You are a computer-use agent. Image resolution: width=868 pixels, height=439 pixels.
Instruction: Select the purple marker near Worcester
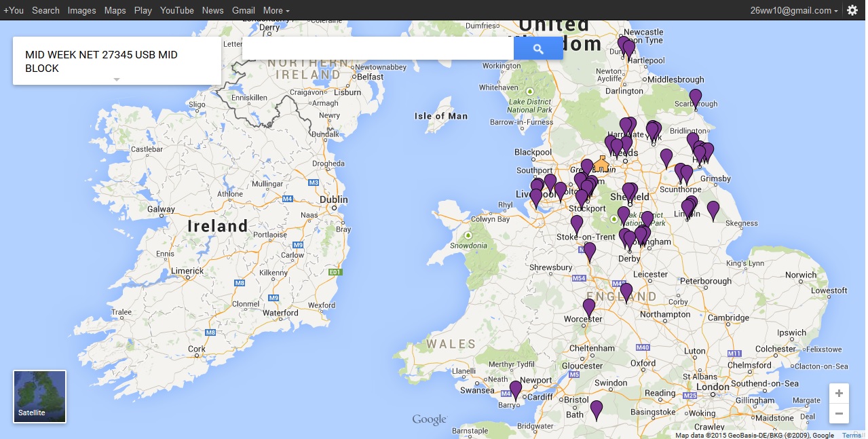click(589, 309)
